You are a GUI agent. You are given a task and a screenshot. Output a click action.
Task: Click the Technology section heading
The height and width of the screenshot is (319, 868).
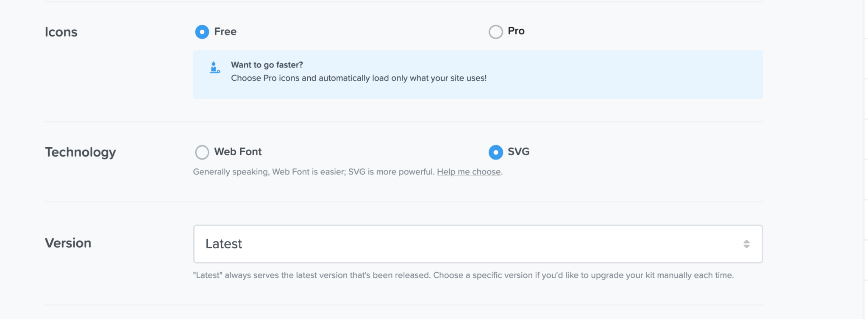81,152
